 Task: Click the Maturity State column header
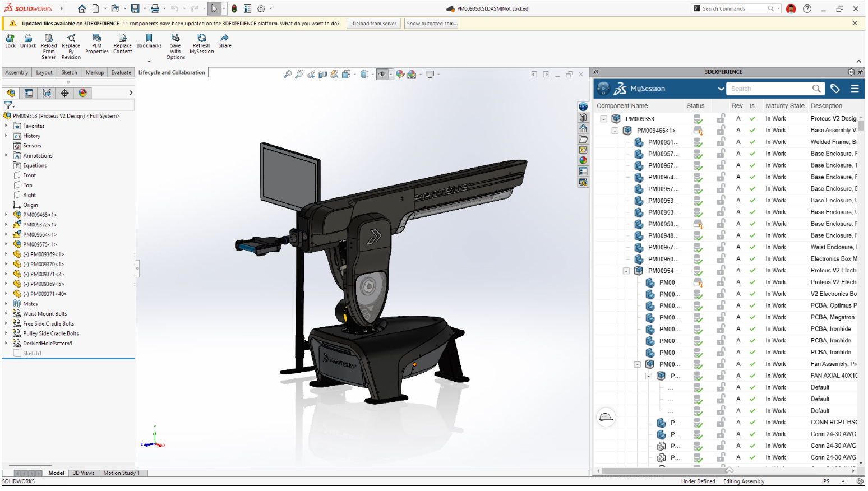[x=784, y=106]
